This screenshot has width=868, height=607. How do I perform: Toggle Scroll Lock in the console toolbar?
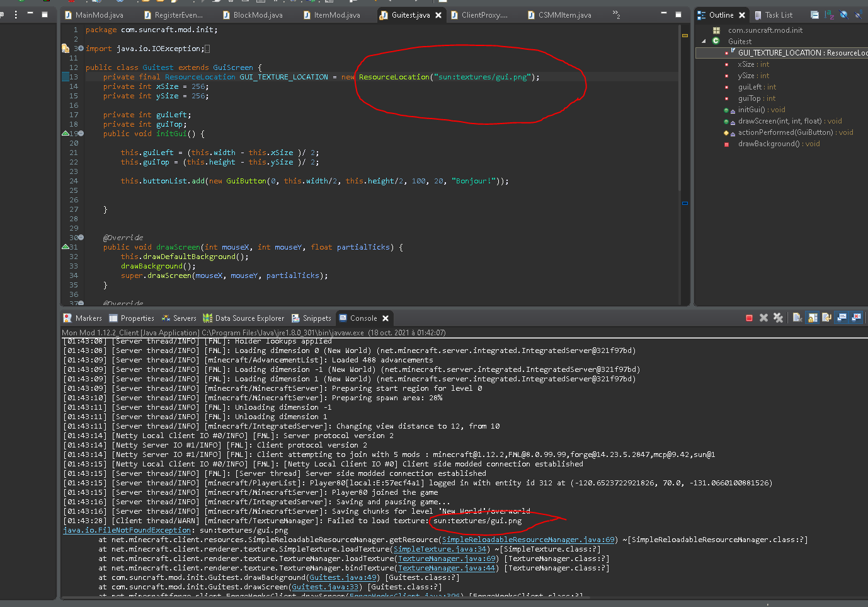pyautogui.click(x=812, y=318)
